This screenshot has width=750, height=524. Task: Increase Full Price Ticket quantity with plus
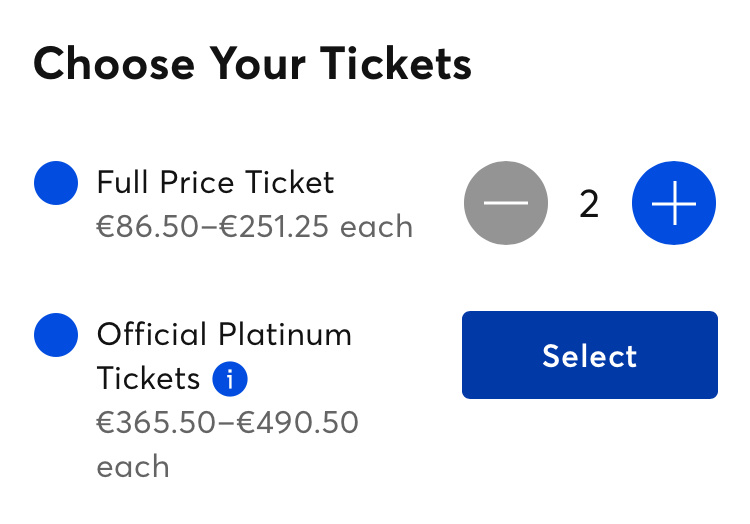(673, 203)
